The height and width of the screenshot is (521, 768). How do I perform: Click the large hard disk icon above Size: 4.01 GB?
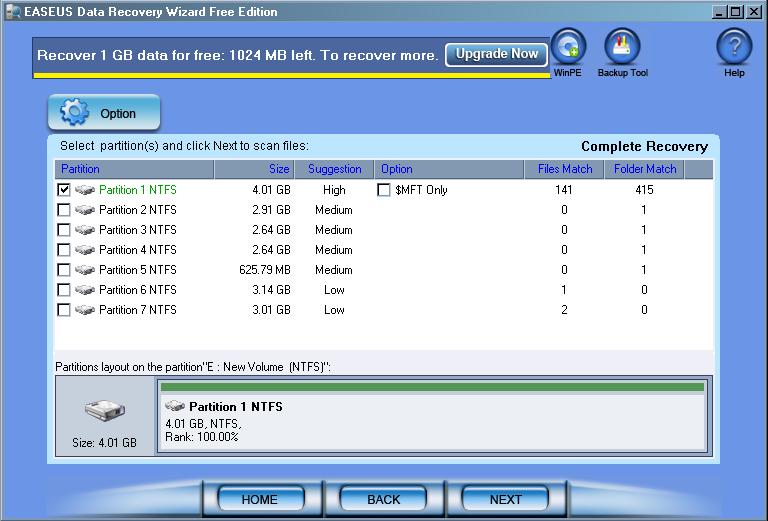click(104, 410)
